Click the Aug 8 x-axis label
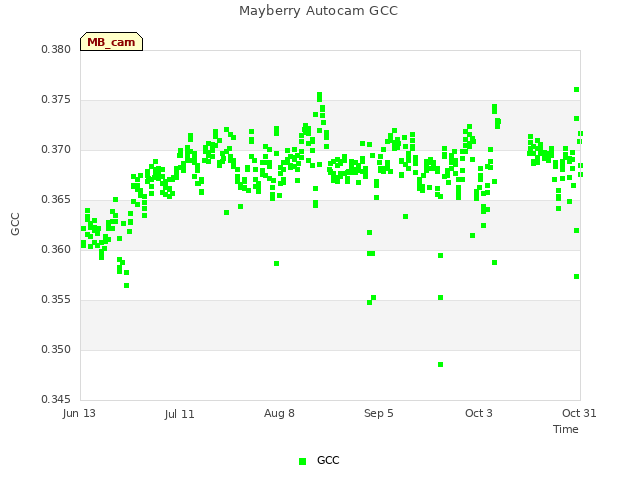 coord(279,413)
